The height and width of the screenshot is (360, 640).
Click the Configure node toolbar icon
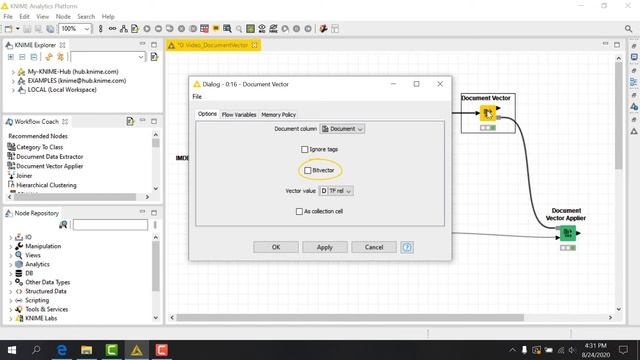pos(135,29)
